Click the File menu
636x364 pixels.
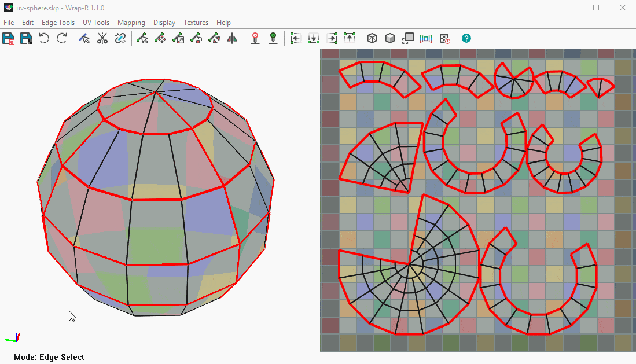[9, 23]
